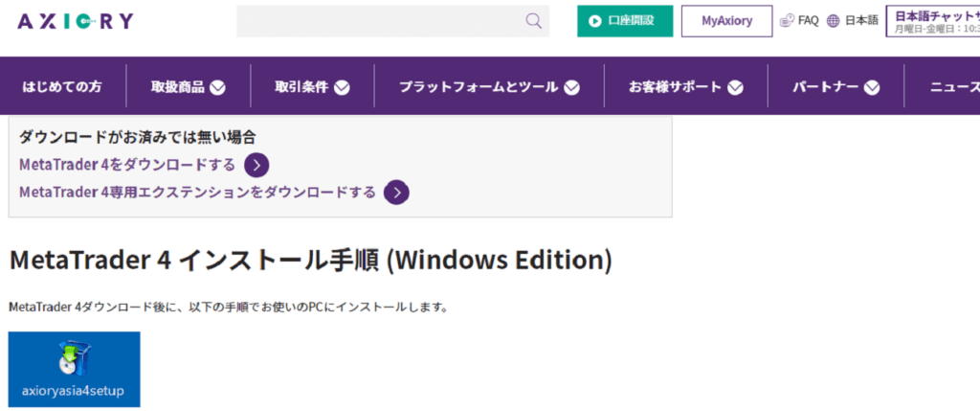Go to はじめての方 menu item
Screen dimensions: 980x411
point(62,86)
